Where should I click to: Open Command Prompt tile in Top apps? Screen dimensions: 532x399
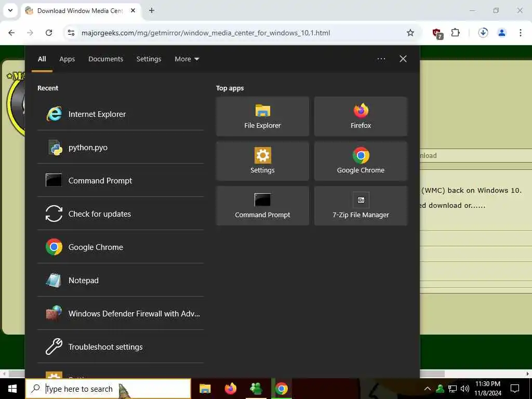262,206
